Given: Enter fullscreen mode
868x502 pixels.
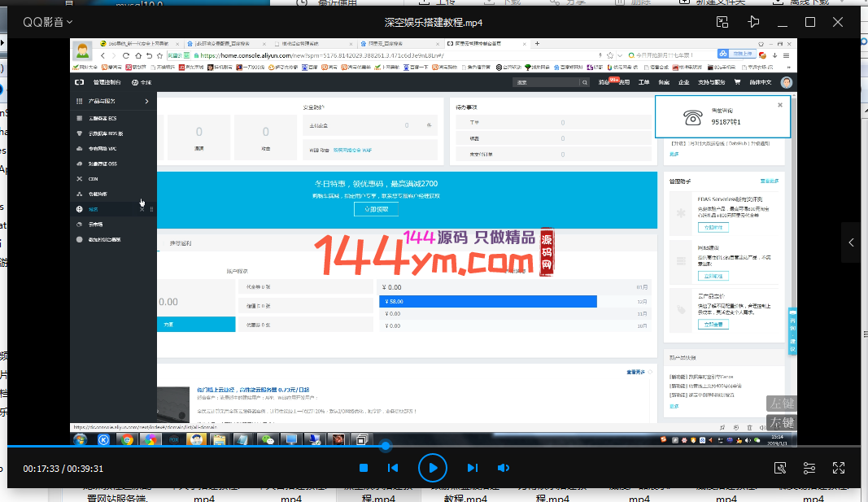Looking at the screenshot, I should (x=839, y=468).
